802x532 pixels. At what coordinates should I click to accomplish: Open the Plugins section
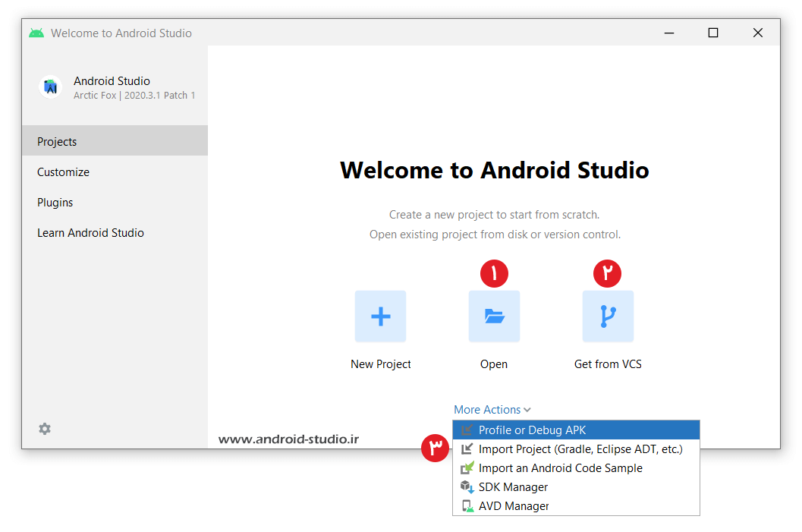pyautogui.click(x=55, y=203)
